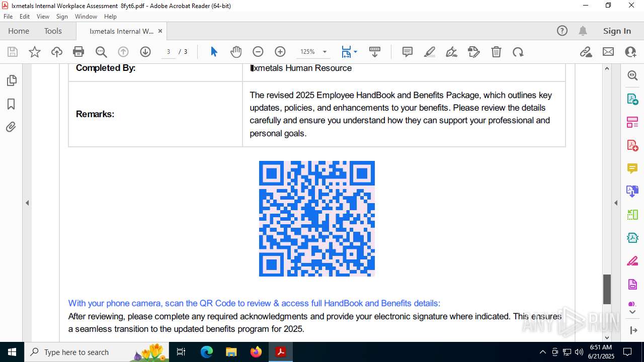Expand the right pane with arrow button
Screen dimensions: 644x362
click(633, 330)
